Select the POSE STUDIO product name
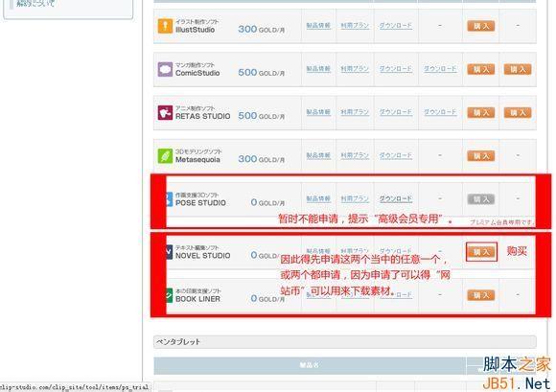The width and height of the screenshot is (556, 392). coord(200,203)
